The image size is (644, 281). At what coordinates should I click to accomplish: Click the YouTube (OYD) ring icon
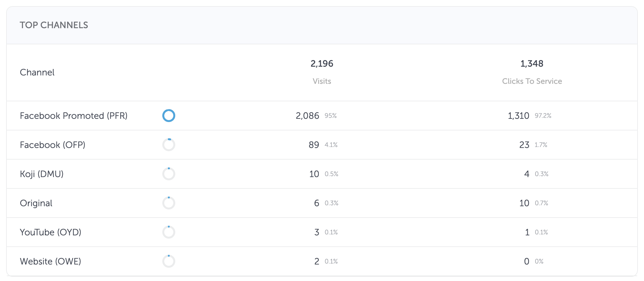[169, 232]
